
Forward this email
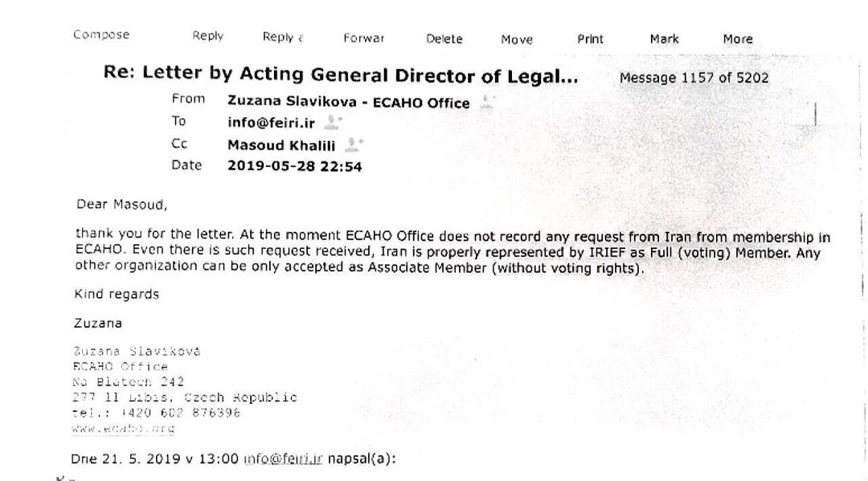[x=363, y=38]
